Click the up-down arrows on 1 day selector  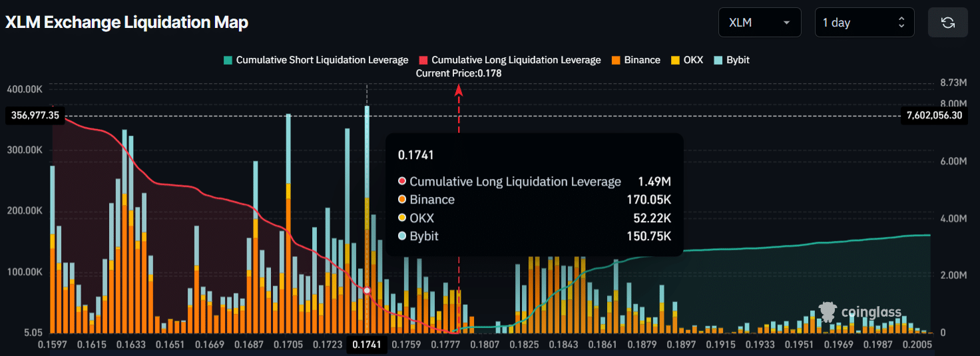coord(901,23)
